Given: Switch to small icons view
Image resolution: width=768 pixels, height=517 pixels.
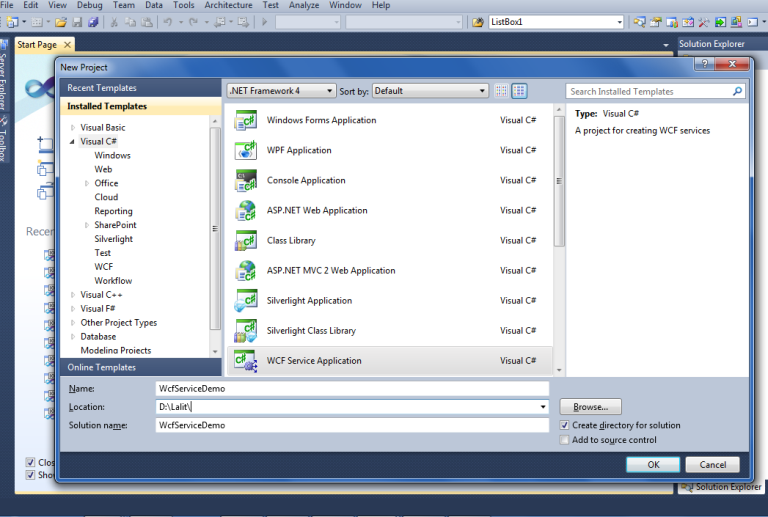Looking at the screenshot, I should (501, 91).
